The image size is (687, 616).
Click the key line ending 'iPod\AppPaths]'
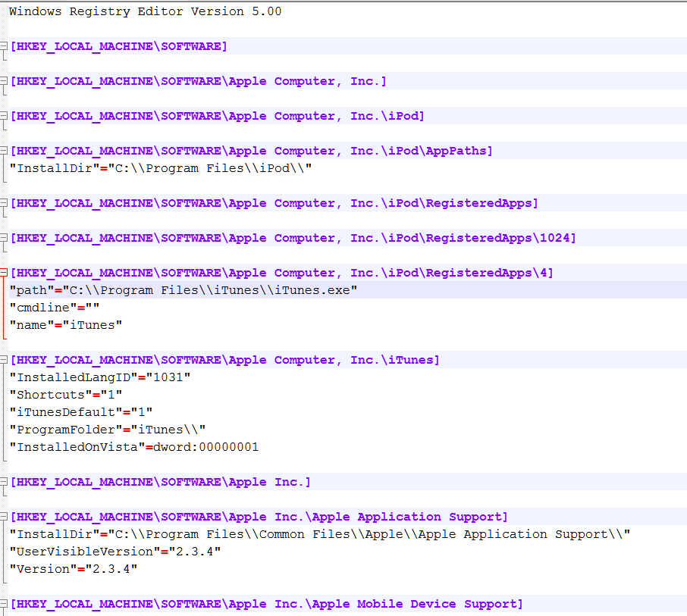[252, 151]
